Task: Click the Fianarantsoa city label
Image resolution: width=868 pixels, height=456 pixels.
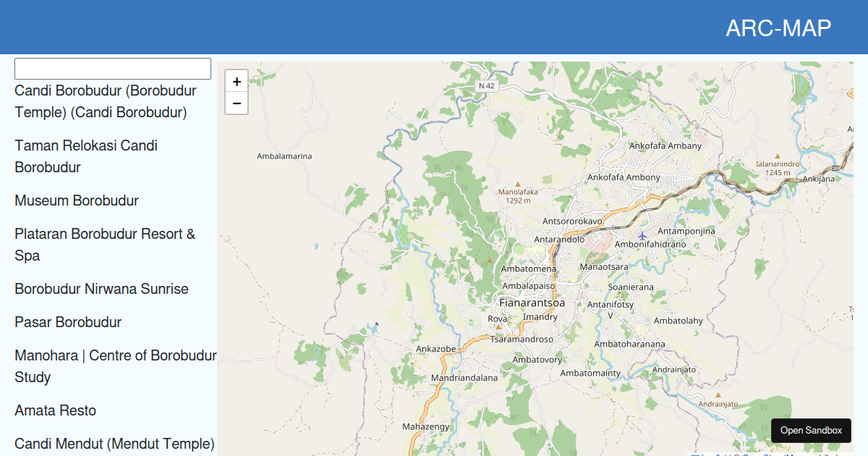Action: pyautogui.click(x=532, y=303)
